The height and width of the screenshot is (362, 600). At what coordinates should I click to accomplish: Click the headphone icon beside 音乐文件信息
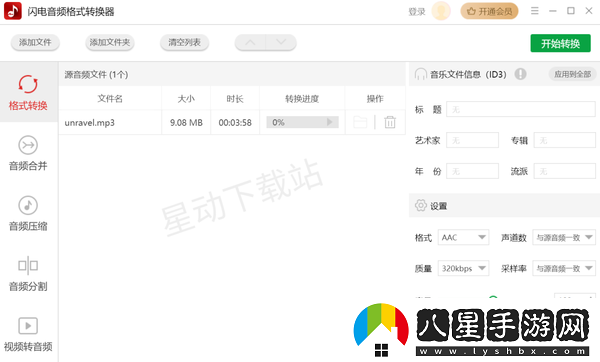tap(421, 73)
